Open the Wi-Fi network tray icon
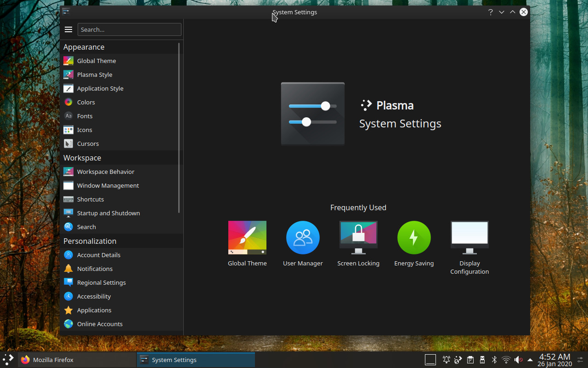This screenshot has height=368, width=588. 506,360
